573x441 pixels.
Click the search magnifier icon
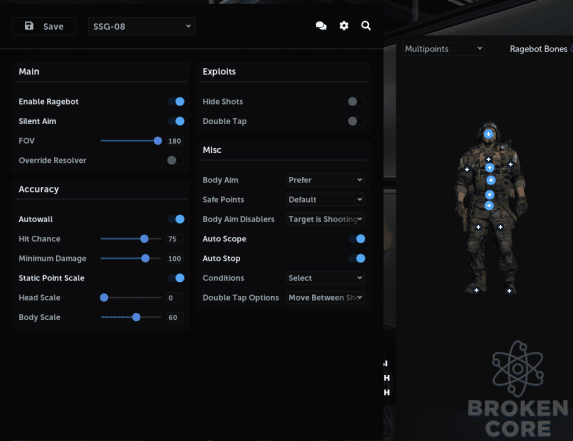(x=366, y=26)
